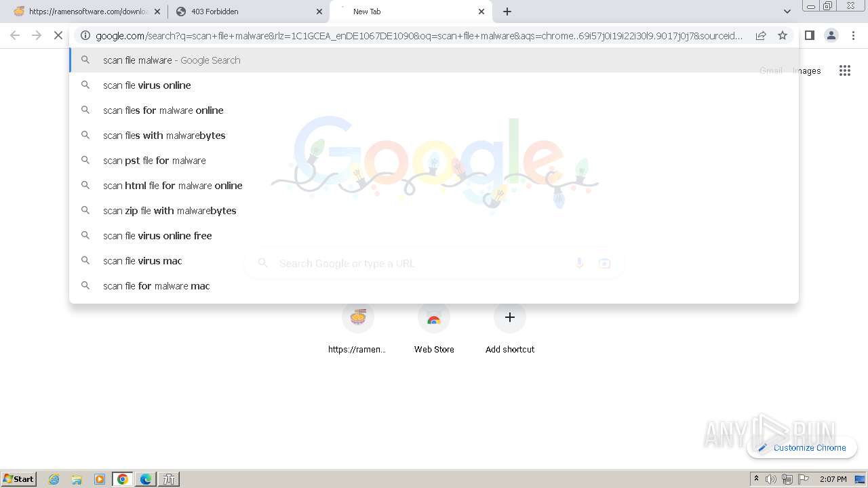Screen dimensions: 868x488
Task: Bookmark this page with the star
Action: point(783,35)
